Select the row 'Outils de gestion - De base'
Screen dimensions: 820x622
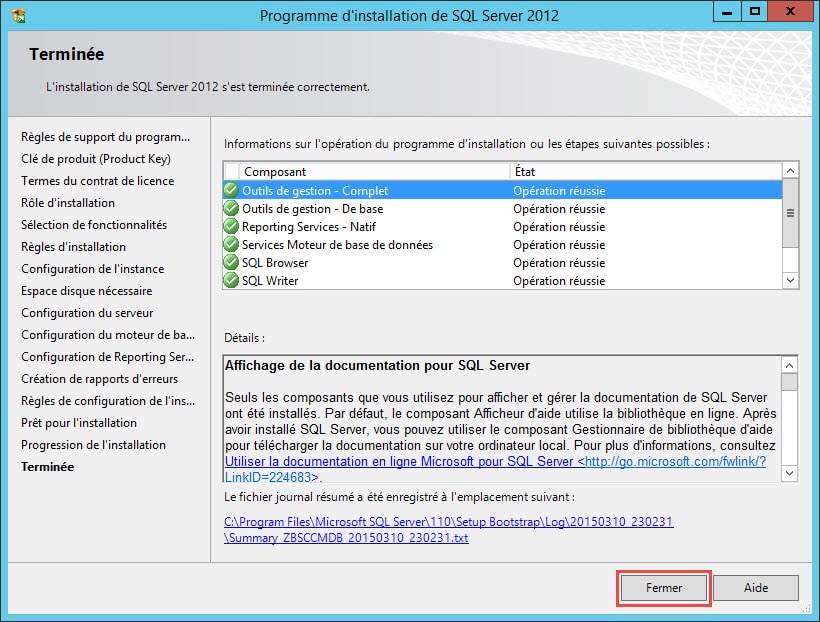pyautogui.click(x=503, y=209)
